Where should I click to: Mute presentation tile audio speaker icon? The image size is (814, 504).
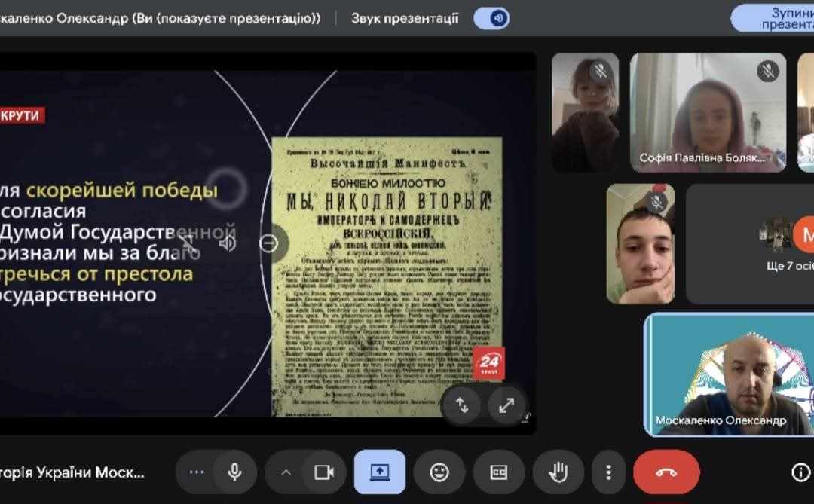point(228,243)
